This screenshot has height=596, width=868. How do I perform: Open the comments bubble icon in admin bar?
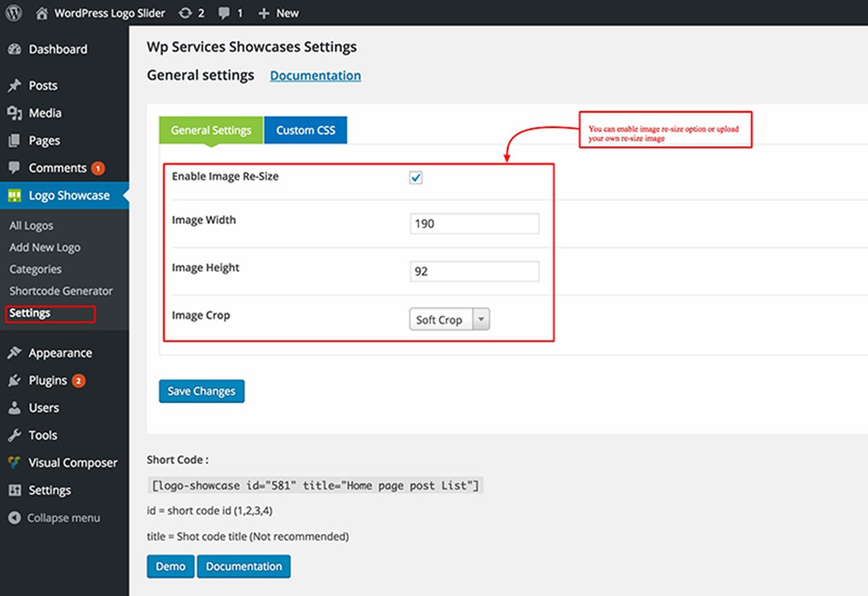[x=225, y=13]
